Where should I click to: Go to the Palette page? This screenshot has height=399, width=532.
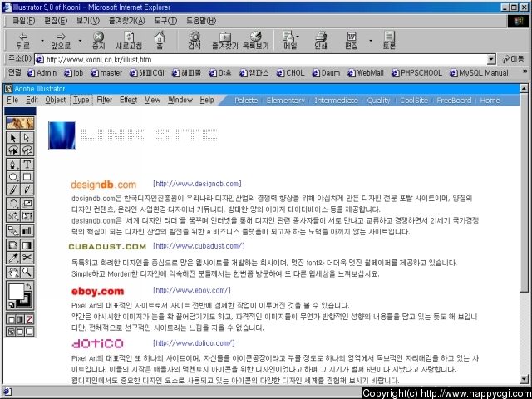tap(246, 101)
